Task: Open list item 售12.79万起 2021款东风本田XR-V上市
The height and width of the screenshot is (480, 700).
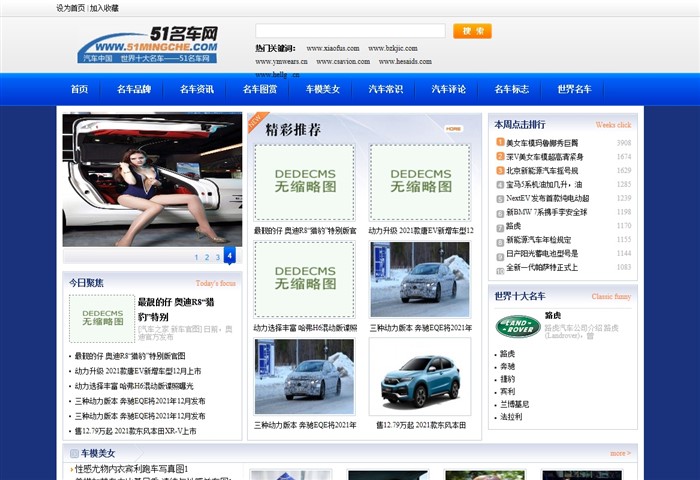Action: point(136,431)
